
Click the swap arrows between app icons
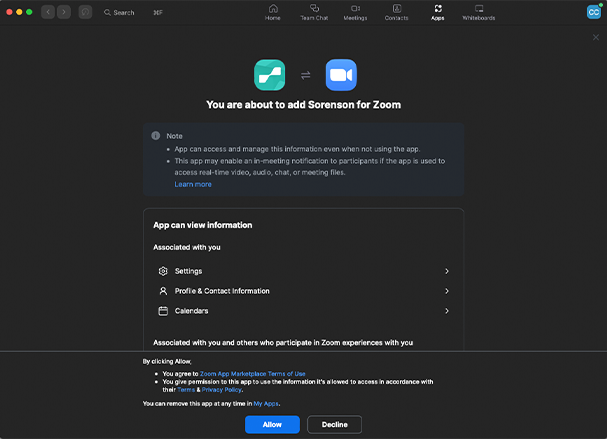click(x=305, y=75)
